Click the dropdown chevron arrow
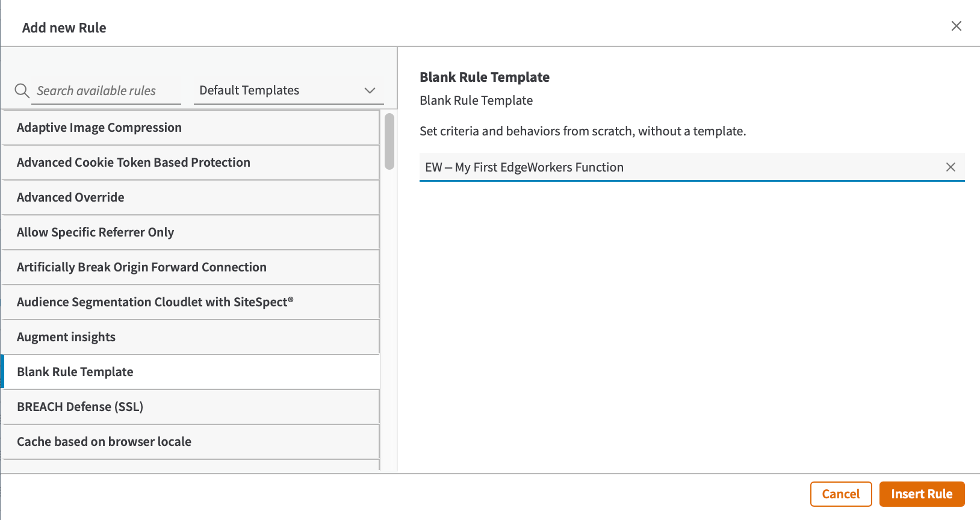 tap(370, 90)
